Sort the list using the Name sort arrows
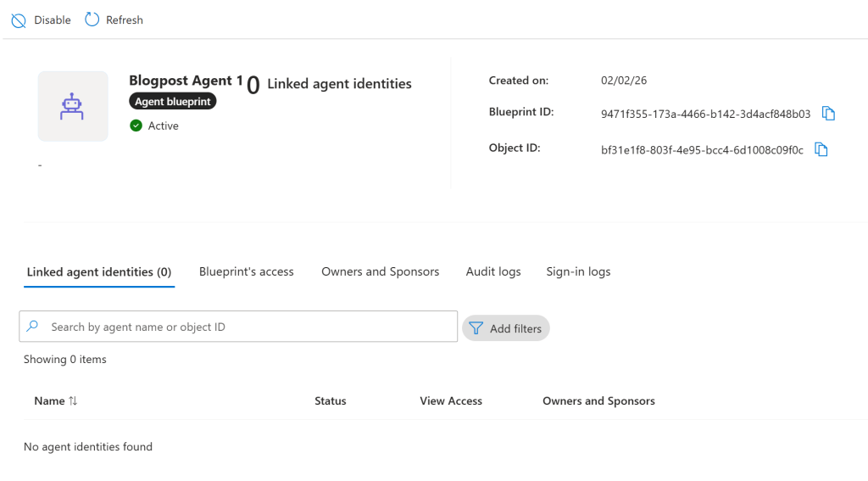 tap(73, 401)
